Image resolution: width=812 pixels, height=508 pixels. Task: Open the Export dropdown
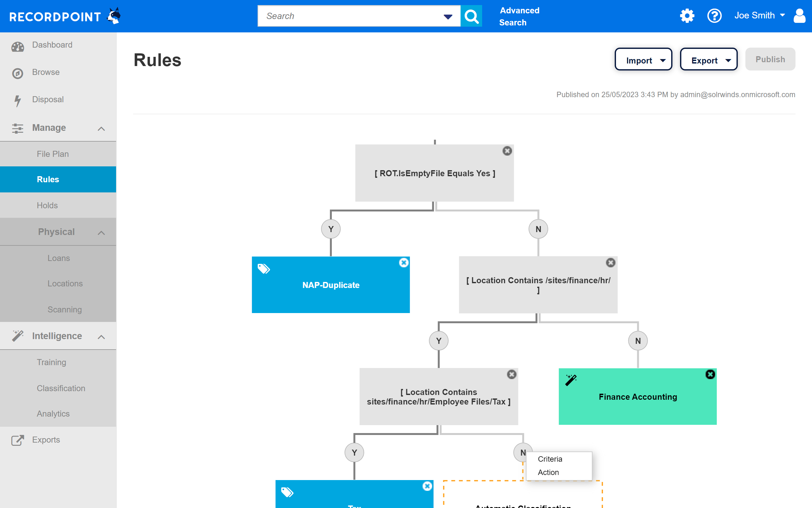709,59
